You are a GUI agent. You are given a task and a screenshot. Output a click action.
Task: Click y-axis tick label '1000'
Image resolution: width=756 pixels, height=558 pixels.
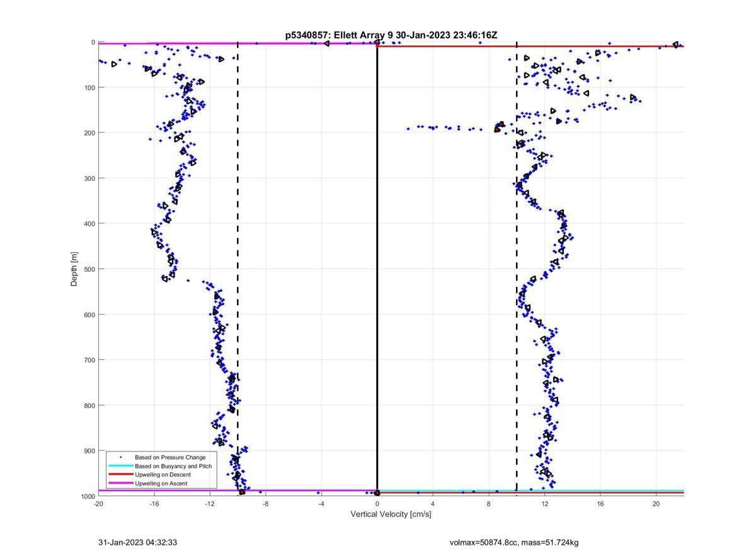coord(87,496)
